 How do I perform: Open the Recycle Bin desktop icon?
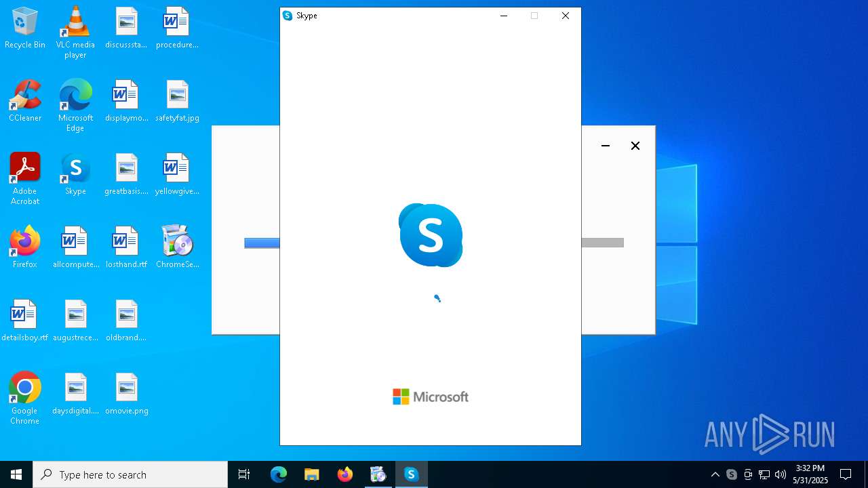[25, 28]
